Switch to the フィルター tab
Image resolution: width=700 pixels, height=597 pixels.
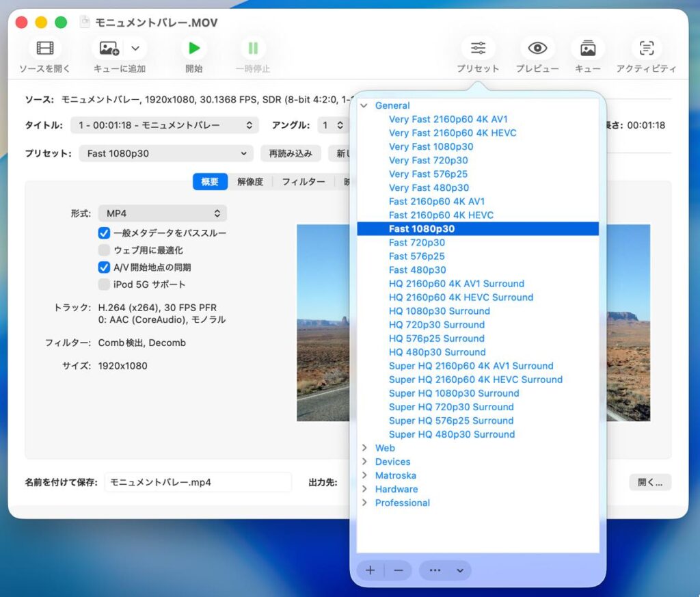click(304, 182)
